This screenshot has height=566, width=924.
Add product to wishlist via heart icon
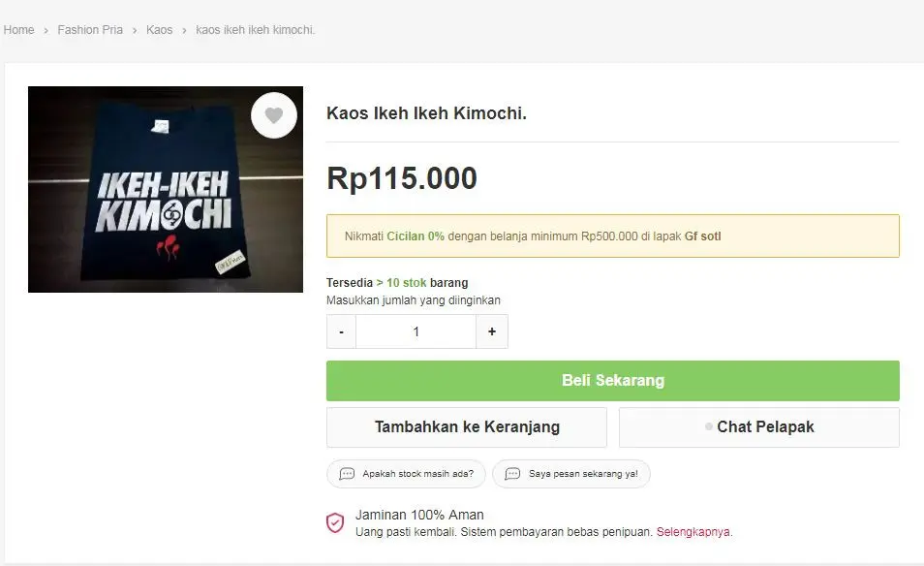coord(274,114)
